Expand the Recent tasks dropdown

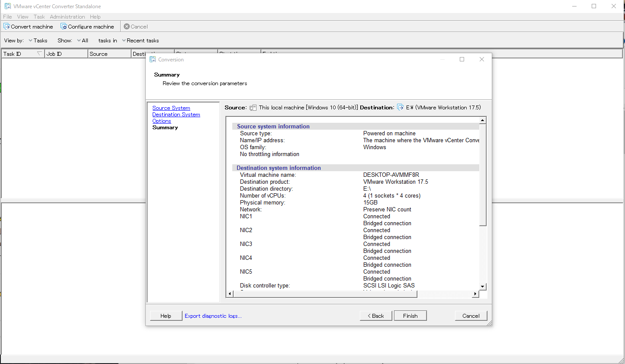[140, 41]
